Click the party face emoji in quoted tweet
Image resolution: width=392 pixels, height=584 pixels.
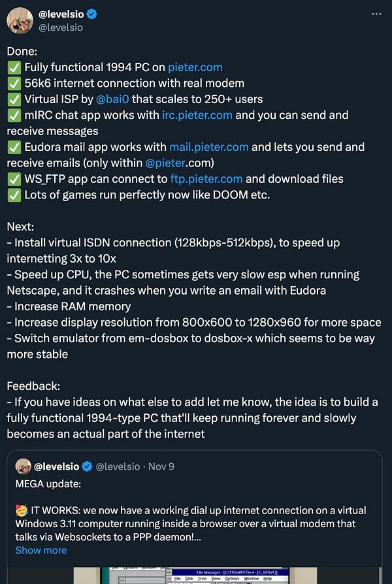click(22, 510)
